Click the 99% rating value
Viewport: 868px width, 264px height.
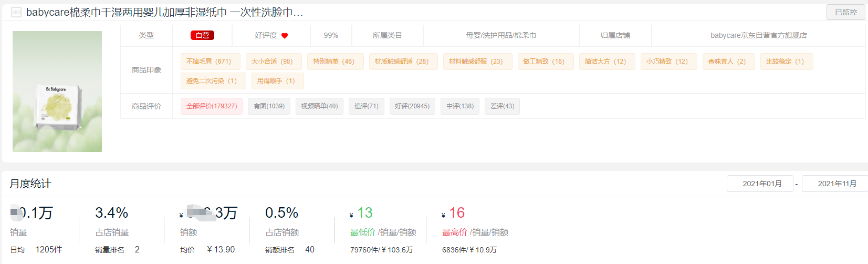[x=331, y=35]
